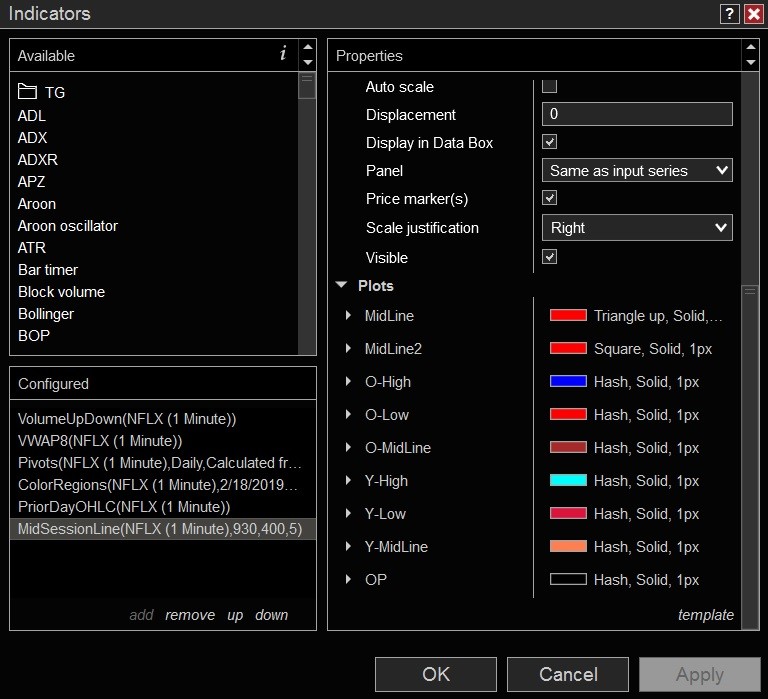This screenshot has height=699, width=768.
Task: Click the Apply button
Action: pos(700,675)
